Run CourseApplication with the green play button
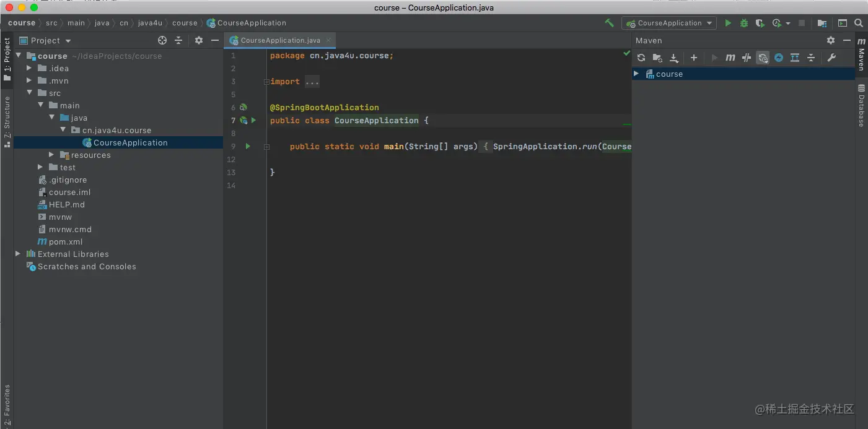Image resolution: width=868 pixels, height=429 pixels. coord(728,23)
